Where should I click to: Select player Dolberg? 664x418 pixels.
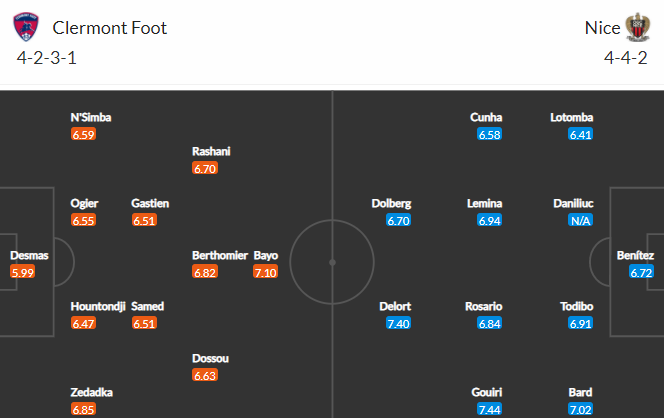391,204
